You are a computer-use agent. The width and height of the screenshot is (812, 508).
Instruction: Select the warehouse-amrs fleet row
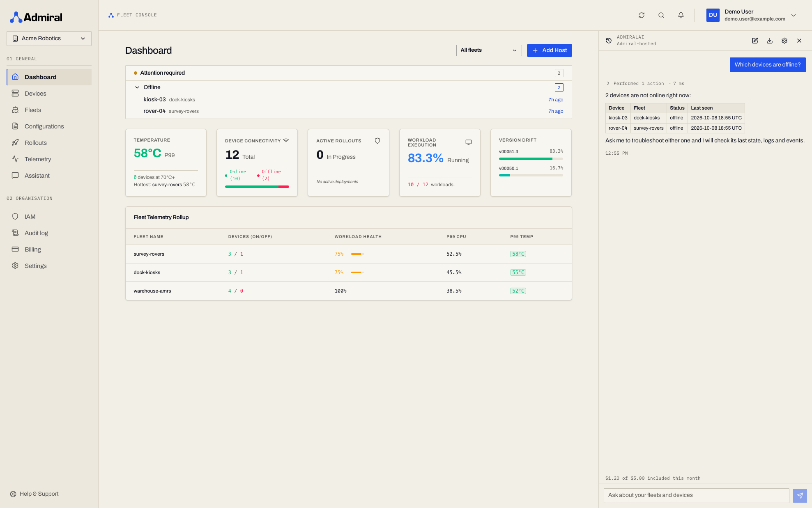coord(348,291)
